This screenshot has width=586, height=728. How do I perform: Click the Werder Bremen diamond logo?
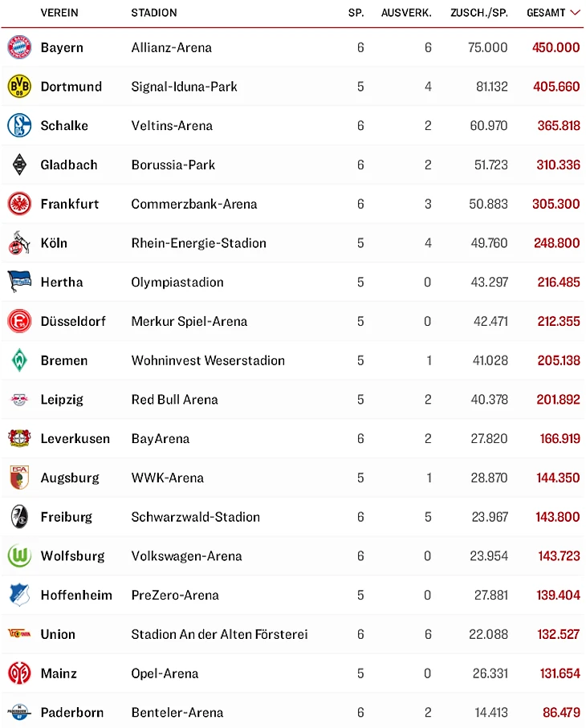click(19, 360)
